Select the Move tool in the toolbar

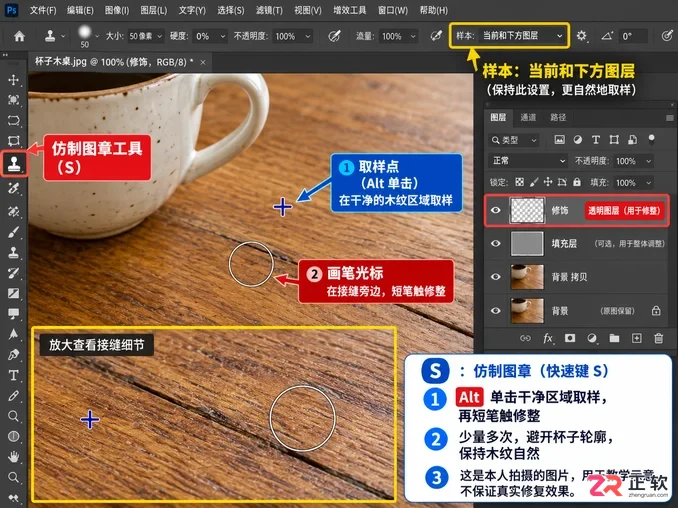13,80
